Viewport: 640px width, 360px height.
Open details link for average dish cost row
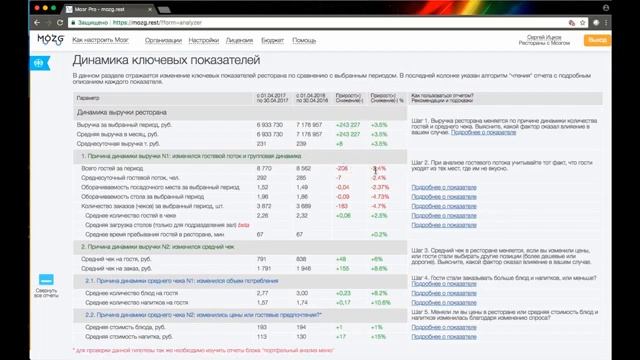[444, 327]
